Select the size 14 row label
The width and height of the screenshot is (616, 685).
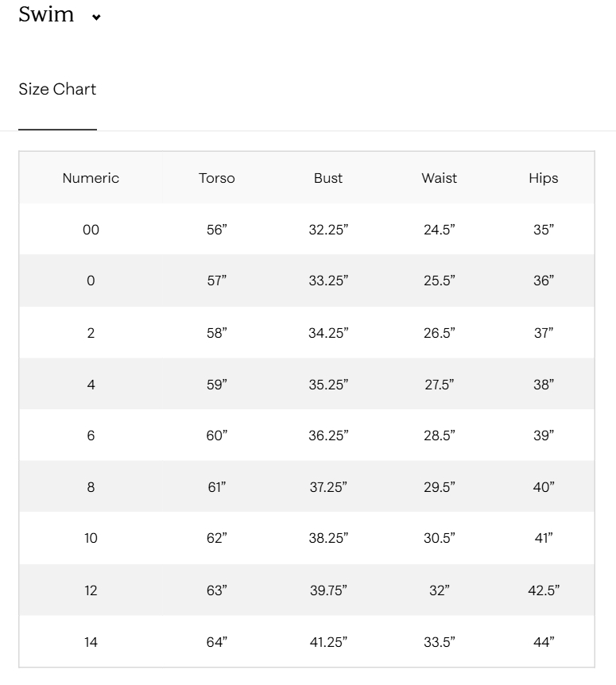point(91,642)
